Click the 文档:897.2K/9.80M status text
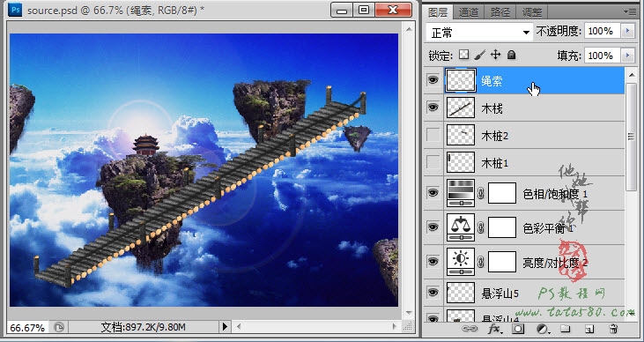Image resolution: width=644 pixels, height=342 pixels. click(143, 327)
